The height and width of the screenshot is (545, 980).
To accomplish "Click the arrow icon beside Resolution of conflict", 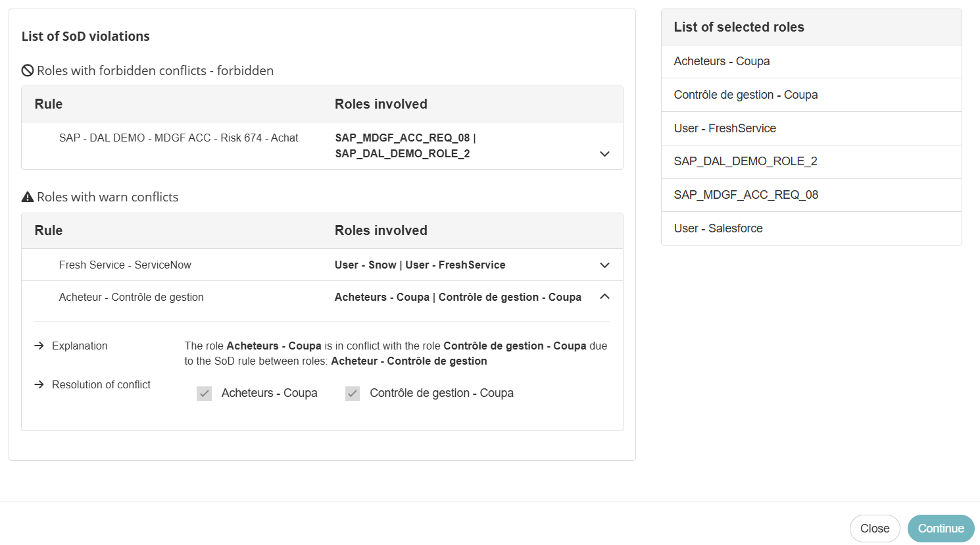I will tap(39, 385).
